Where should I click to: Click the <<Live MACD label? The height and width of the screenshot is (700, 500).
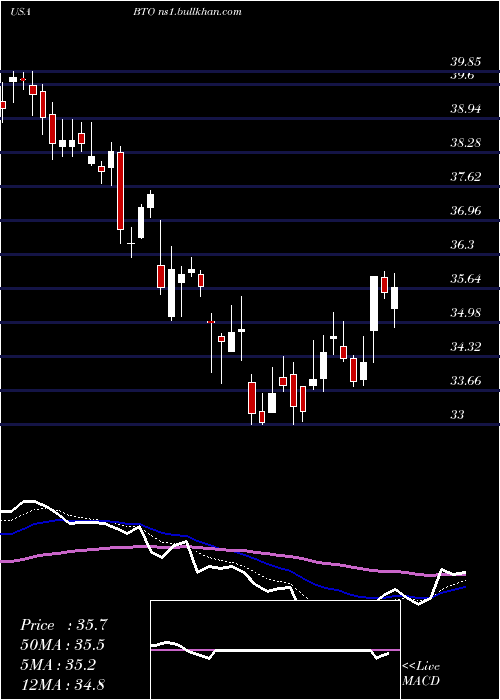(421, 673)
